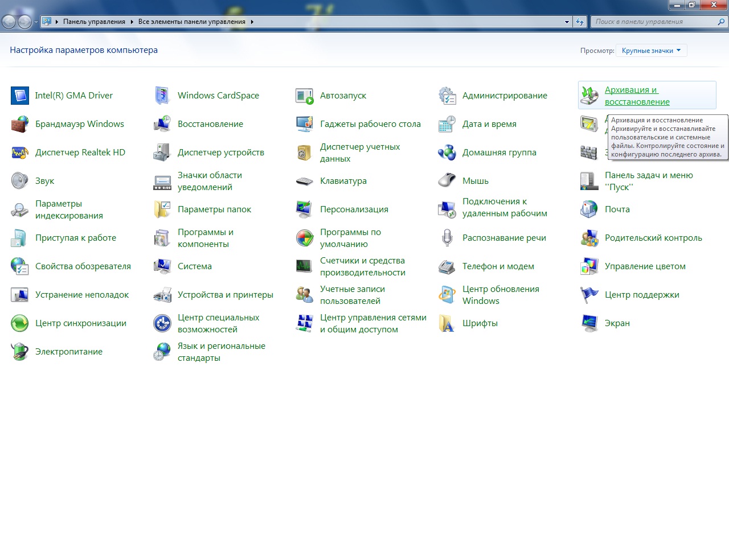Open the Значки области уведомлений link
This screenshot has width=729, height=560.
click(210, 181)
